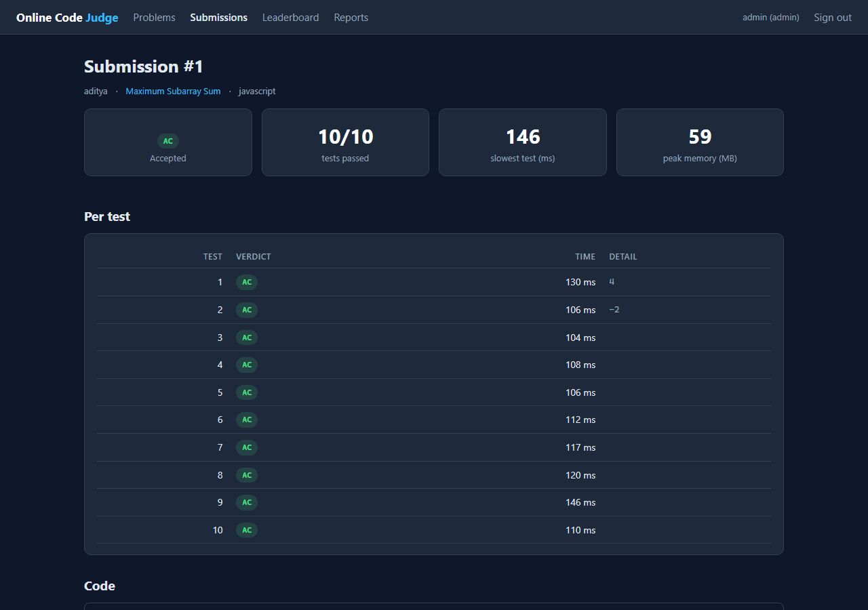This screenshot has height=610, width=868.
Task: Click the tests passed caption
Action: point(346,159)
